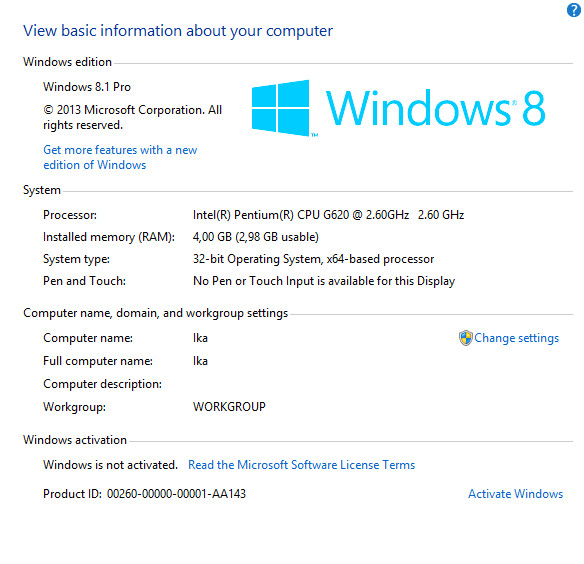Click the Ika value beside Computer name

click(200, 338)
